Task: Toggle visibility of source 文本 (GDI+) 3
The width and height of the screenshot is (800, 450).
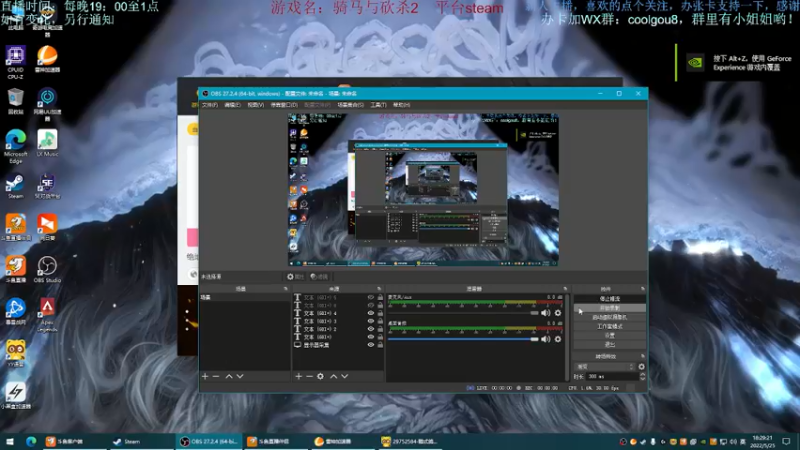Action: [x=370, y=321]
